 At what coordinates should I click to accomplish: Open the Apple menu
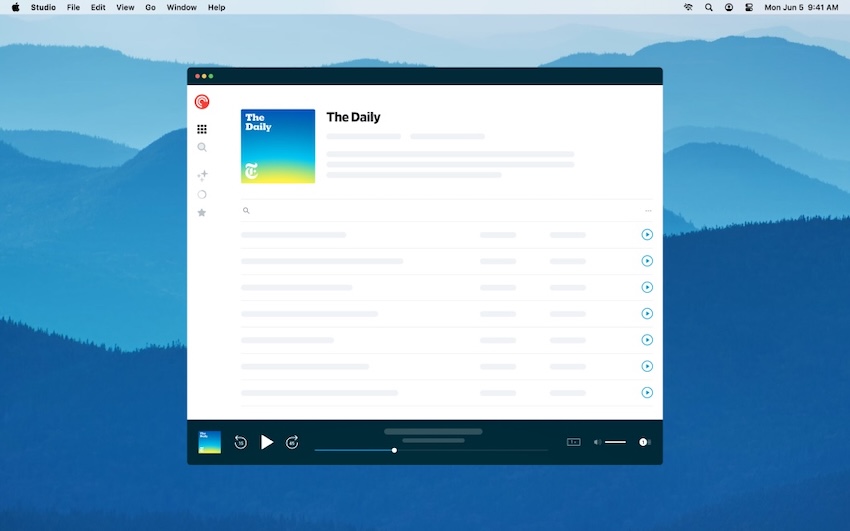16,7
